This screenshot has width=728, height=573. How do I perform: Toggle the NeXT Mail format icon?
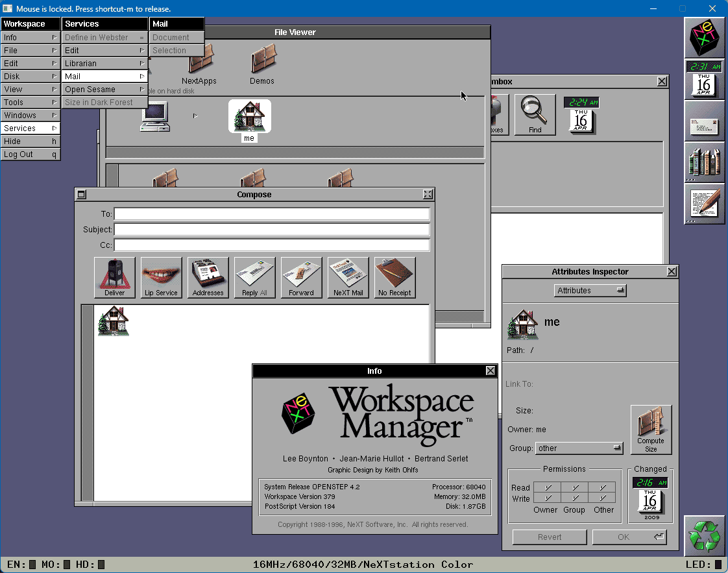coord(348,277)
